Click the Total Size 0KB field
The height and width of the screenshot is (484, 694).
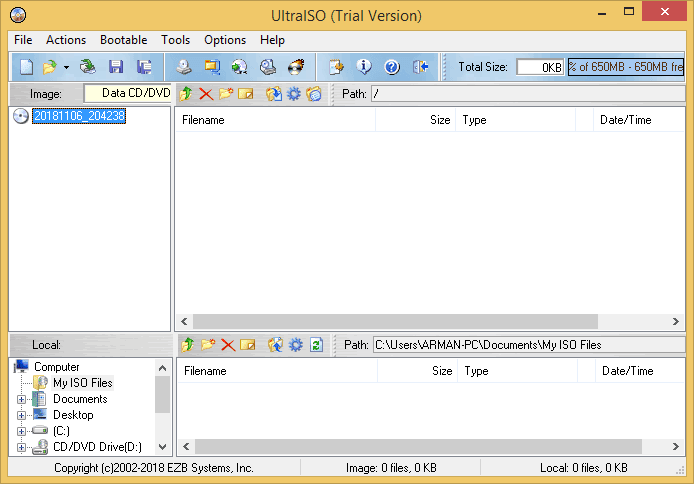[x=540, y=67]
